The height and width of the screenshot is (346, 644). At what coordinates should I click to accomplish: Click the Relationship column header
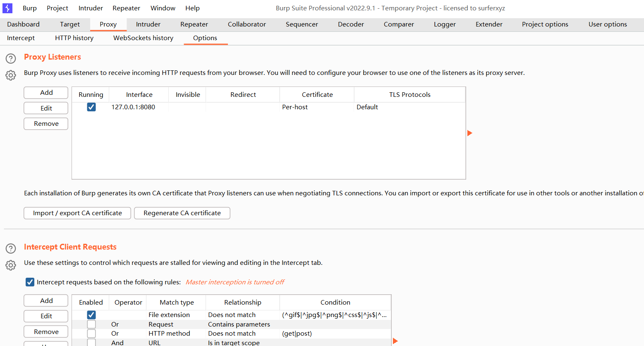243,303
